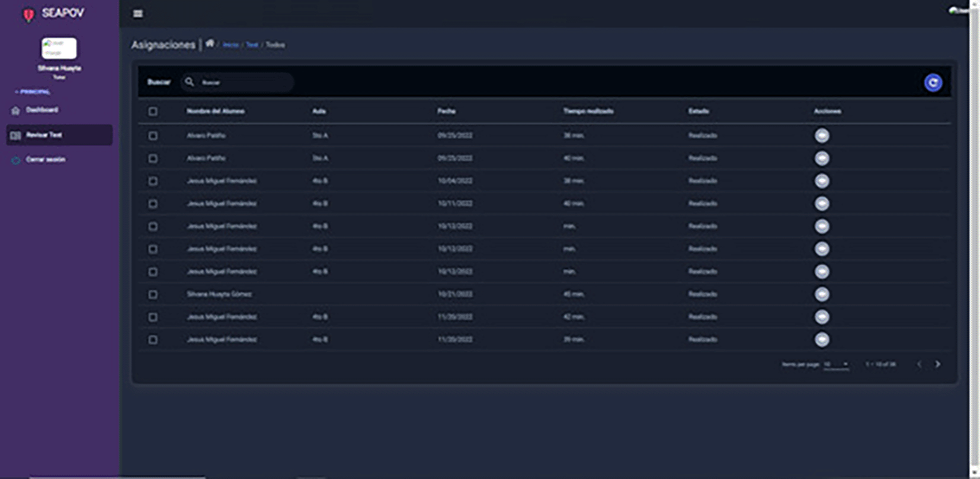This screenshot has height=479, width=980.
Task: Click the 45 min. time cell
Action: tap(574, 294)
